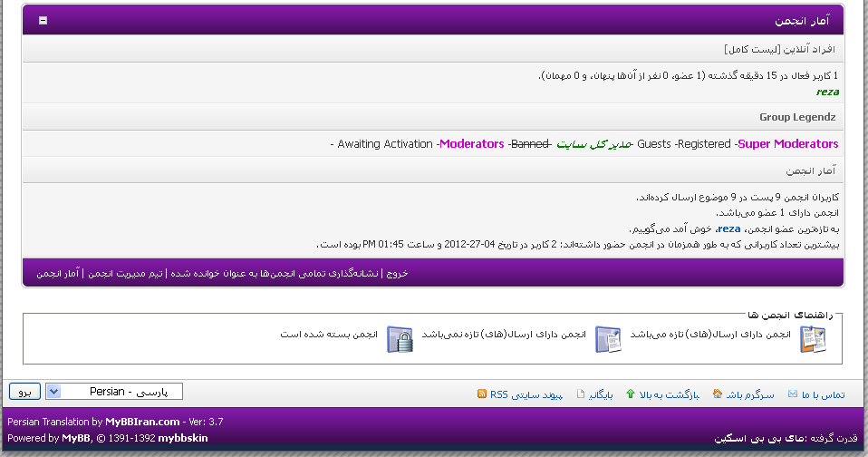Viewport: 868px width, 457px height.
Task: Open the home link سرگرم باش
Action: click(x=750, y=395)
